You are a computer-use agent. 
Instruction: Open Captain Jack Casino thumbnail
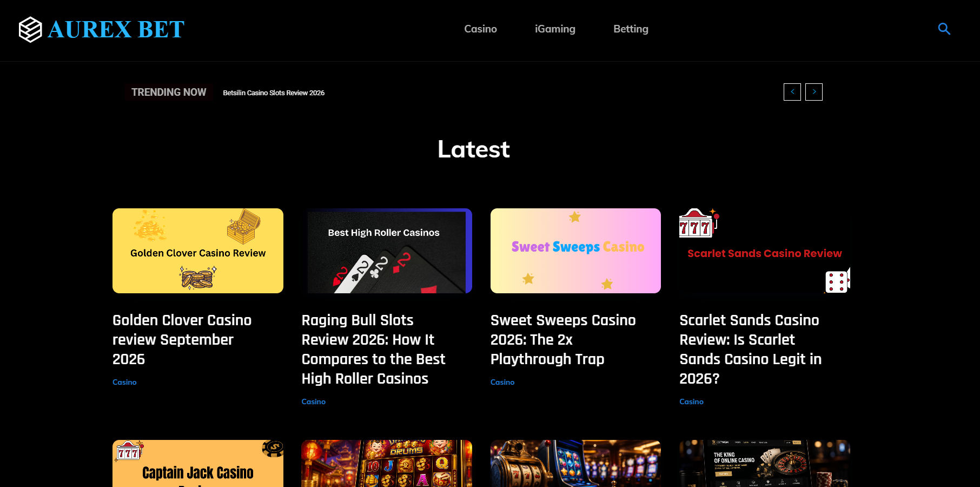tap(198, 463)
